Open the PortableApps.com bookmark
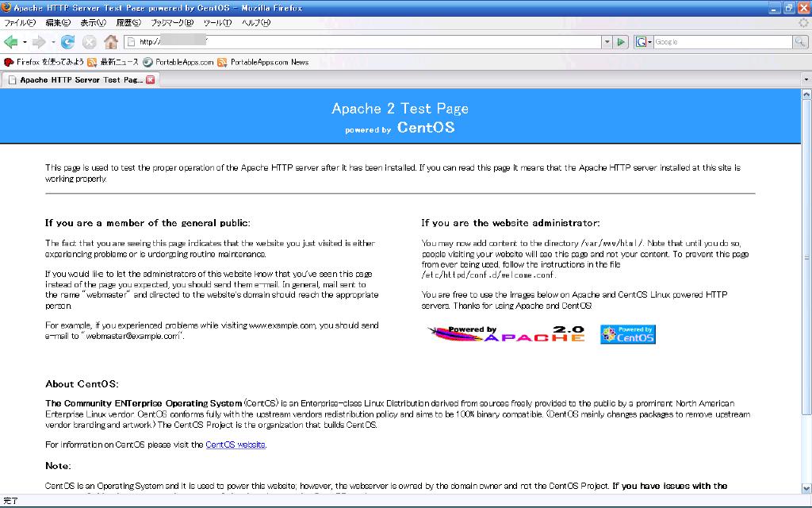 [x=178, y=62]
